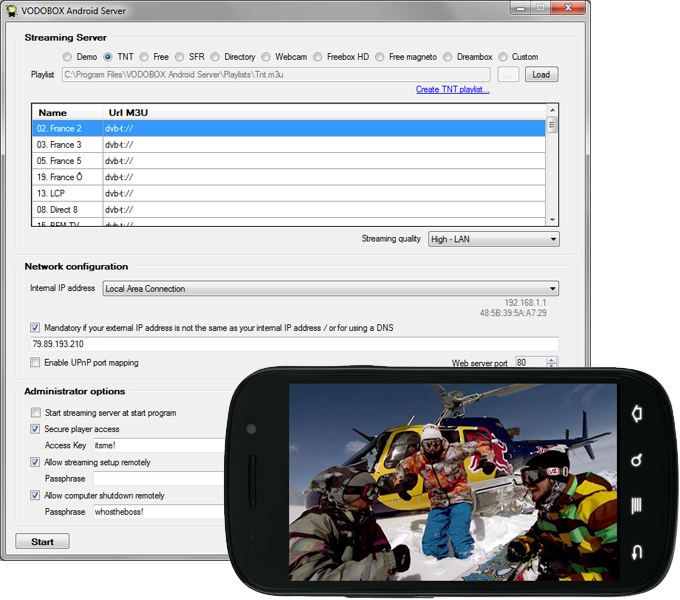Click the VODOBOX app icon in title bar

12,10
